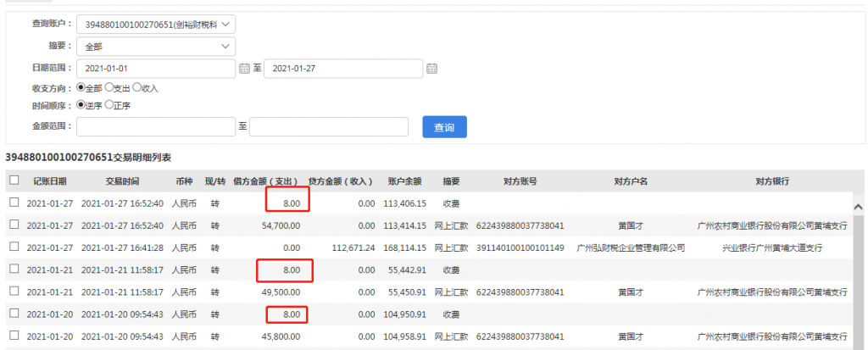Image resolution: width=868 pixels, height=350 pixels.
Task: Check the row with 54,700.00 debit
Action: pyautogui.click(x=14, y=225)
